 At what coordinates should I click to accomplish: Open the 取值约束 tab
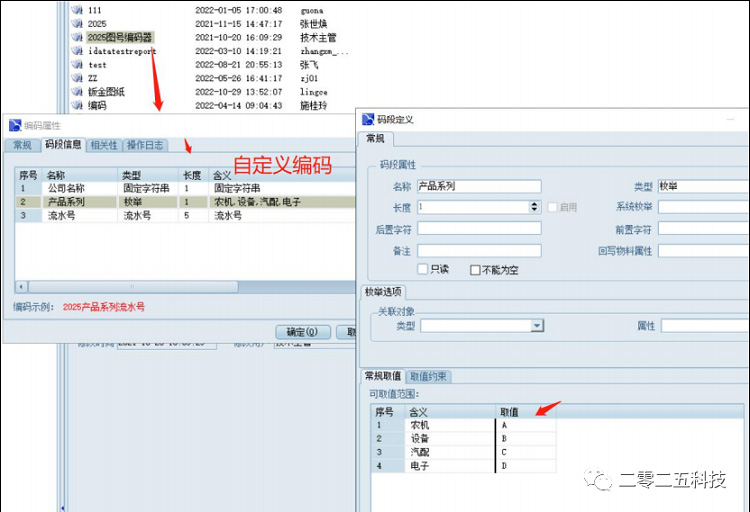(x=429, y=377)
